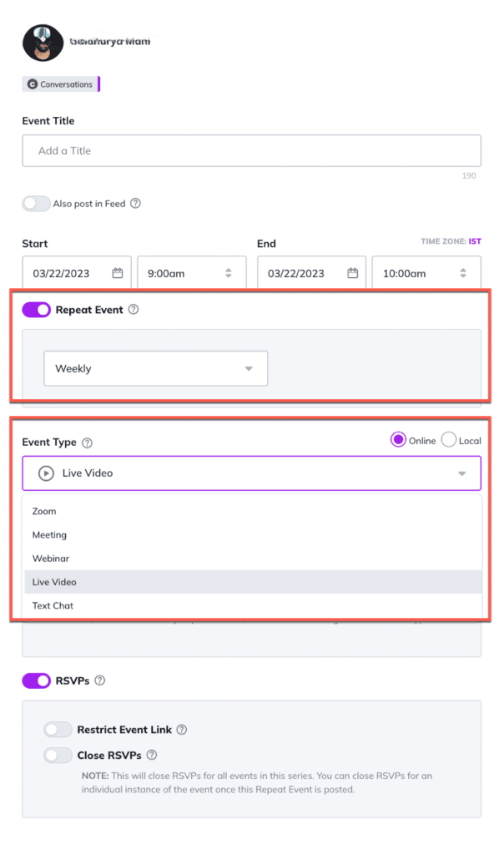Screen dimensions: 504x855
Task: Open the Start date calendar picker icon
Action: coord(118,273)
